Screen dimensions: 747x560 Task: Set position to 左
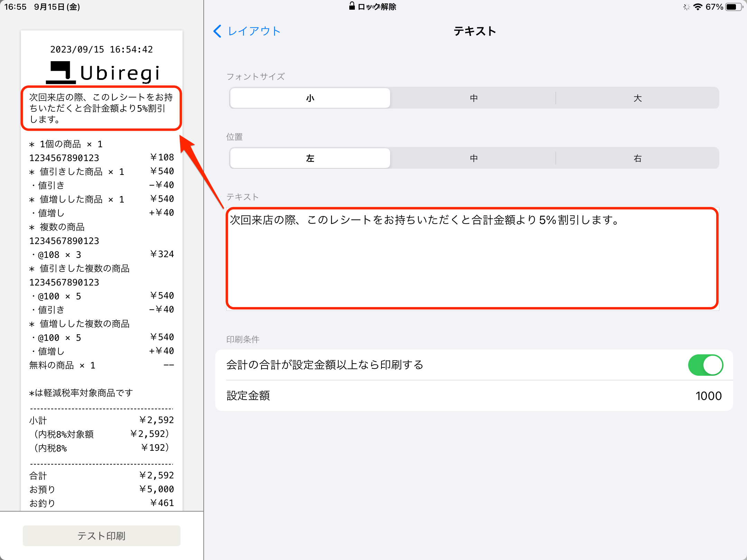(x=310, y=158)
